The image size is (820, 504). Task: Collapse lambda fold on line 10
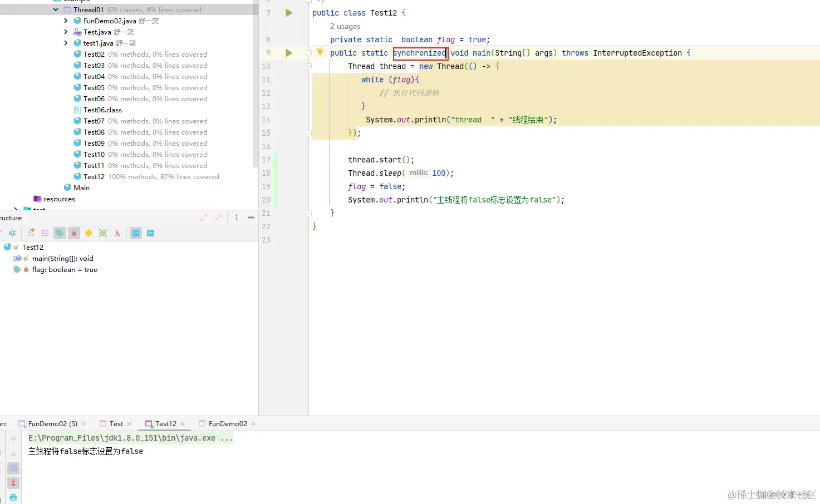coord(308,66)
